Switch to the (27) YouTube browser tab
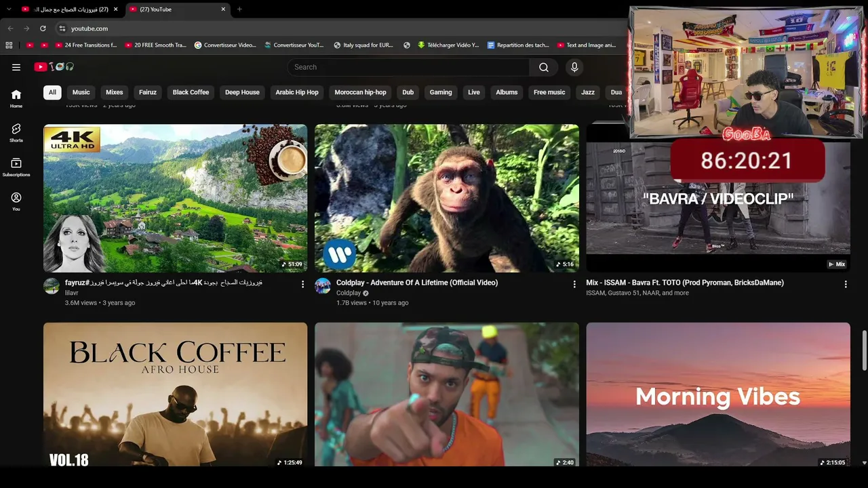The height and width of the screenshot is (488, 868). point(178,9)
